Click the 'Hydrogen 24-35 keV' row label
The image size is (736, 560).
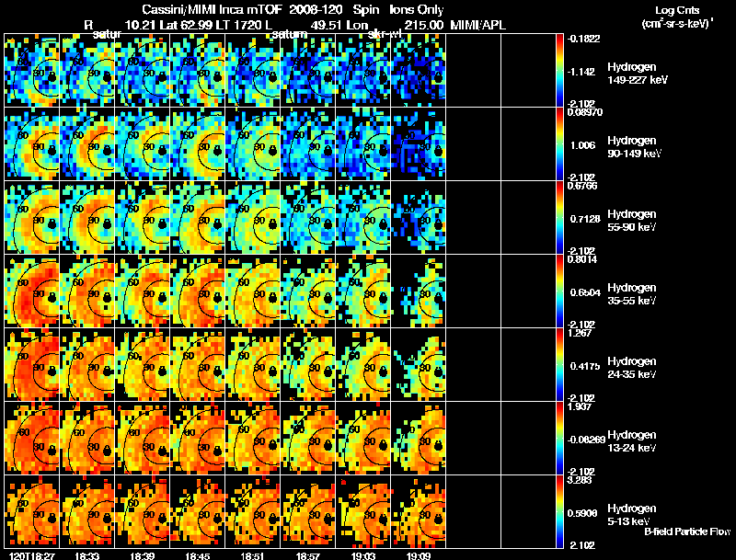click(x=632, y=368)
